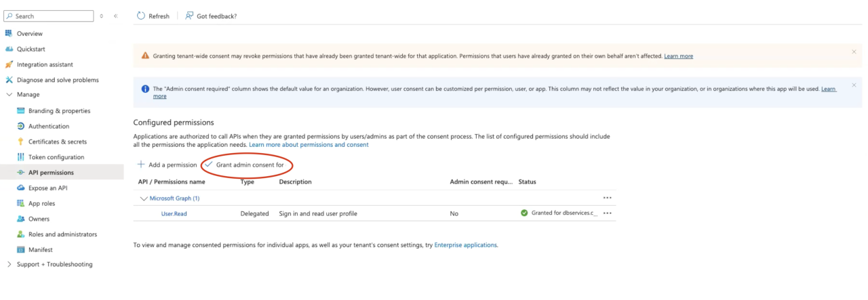Click the Quickstart cloud icon
Screen dimensions: 868x300
(x=9, y=49)
